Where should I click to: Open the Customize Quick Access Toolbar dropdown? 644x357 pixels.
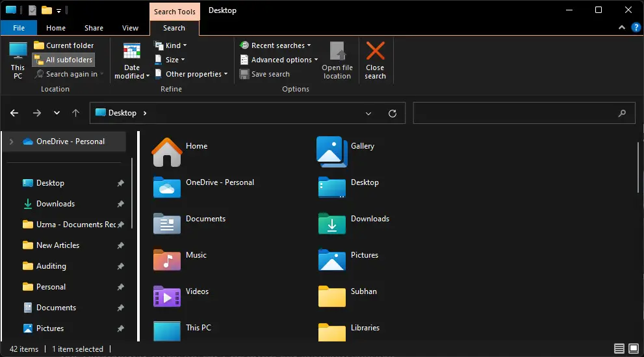pos(58,10)
